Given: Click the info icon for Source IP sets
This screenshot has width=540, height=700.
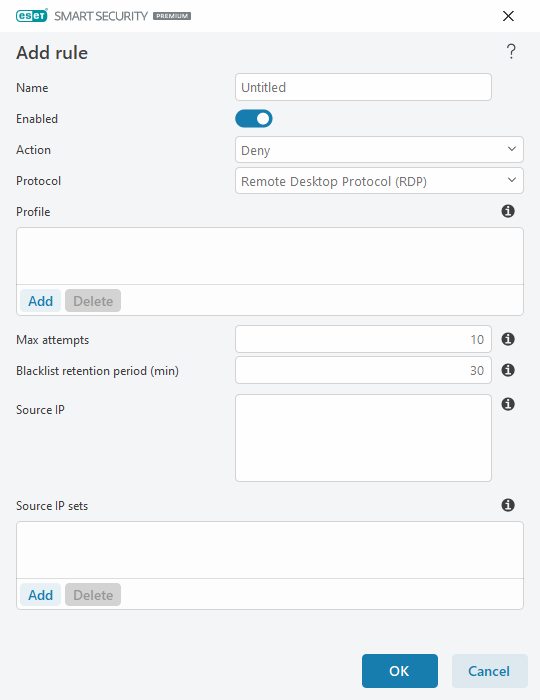Looking at the screenshot, I should pos(508,505).
